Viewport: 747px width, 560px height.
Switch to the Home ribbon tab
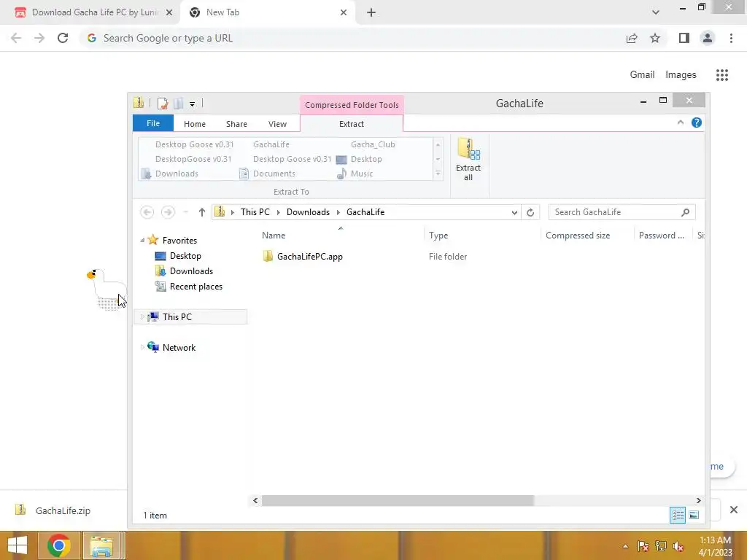194,124
